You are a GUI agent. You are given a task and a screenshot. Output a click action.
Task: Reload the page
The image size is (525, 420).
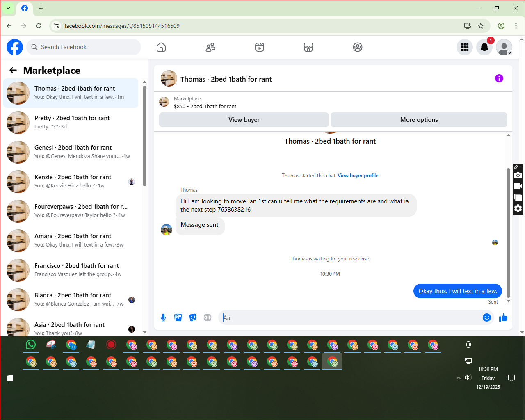coord(39,26)
